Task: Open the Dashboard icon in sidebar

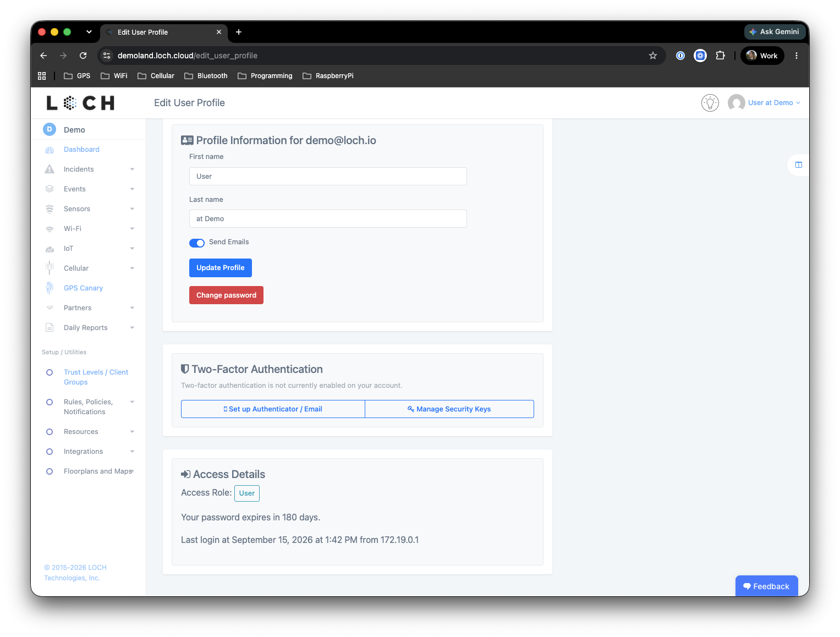Action: click(50, 150)
